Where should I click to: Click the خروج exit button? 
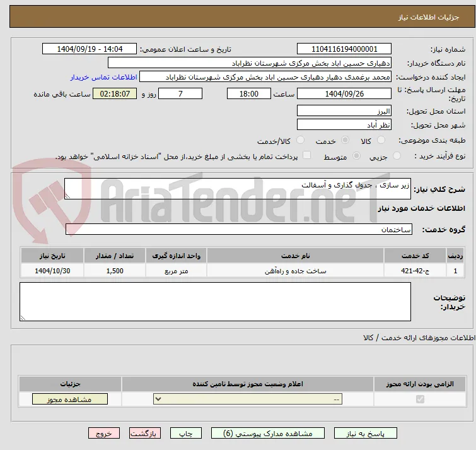(x=104, y=434)
